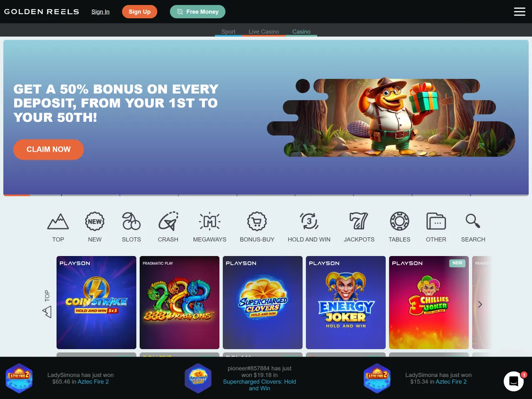
Task: Click the Sign Up button
Action: click(140, 12)
